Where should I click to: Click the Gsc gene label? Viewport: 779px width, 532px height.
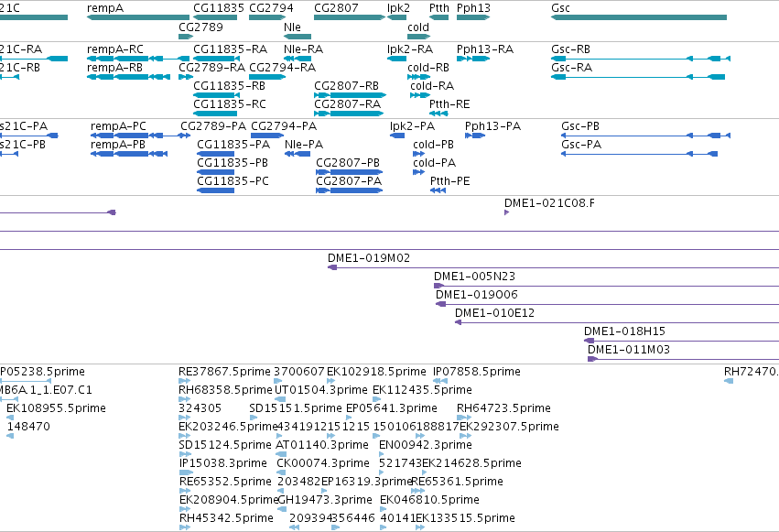click(560, 8)
